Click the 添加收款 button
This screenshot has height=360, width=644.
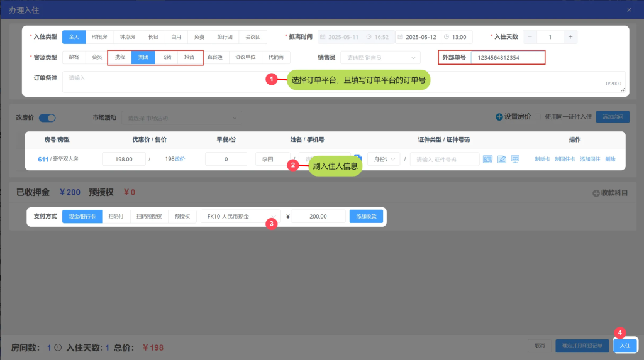[x=366, y=216]
